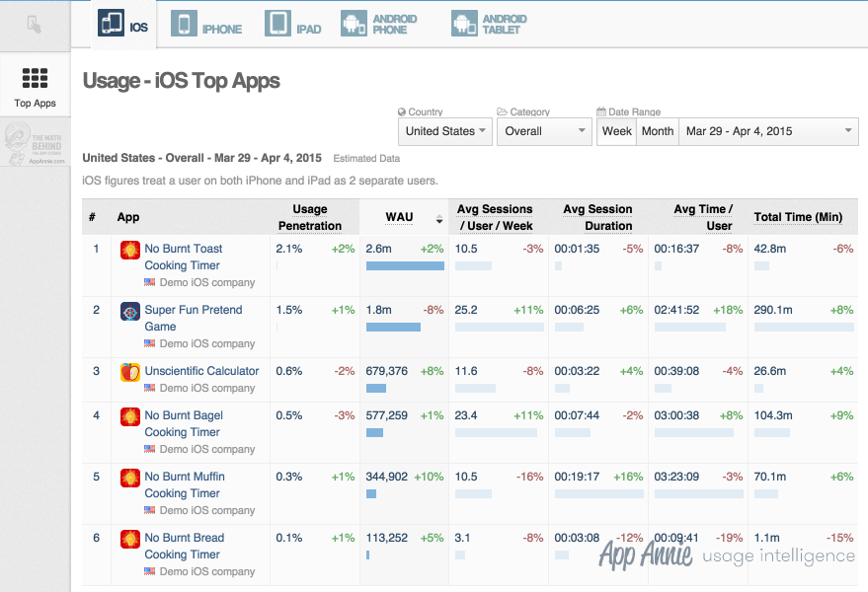This screenshot has width=868, height=592.
Task: Click the No Burnt Toast app icon
Action: (x=130, y=250)
